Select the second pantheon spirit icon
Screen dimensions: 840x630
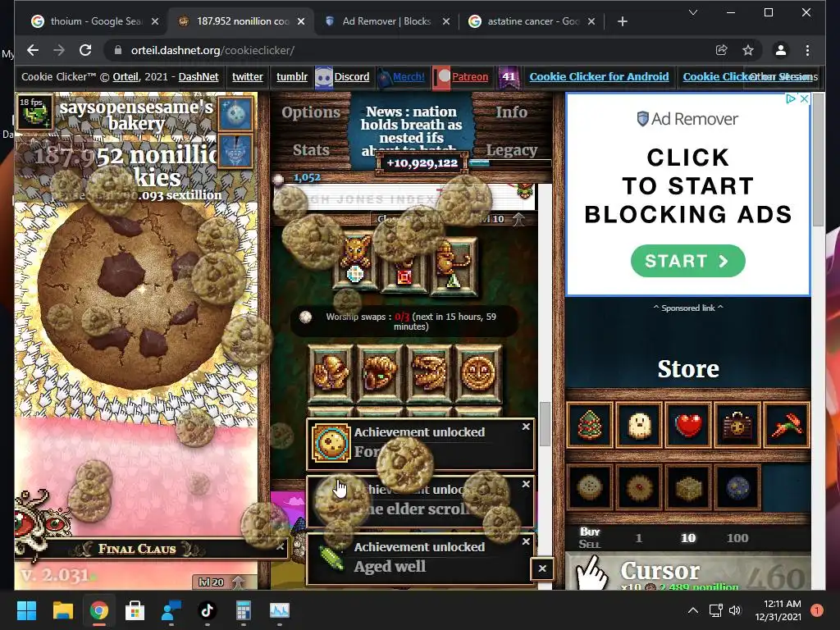tap(379, 373)
